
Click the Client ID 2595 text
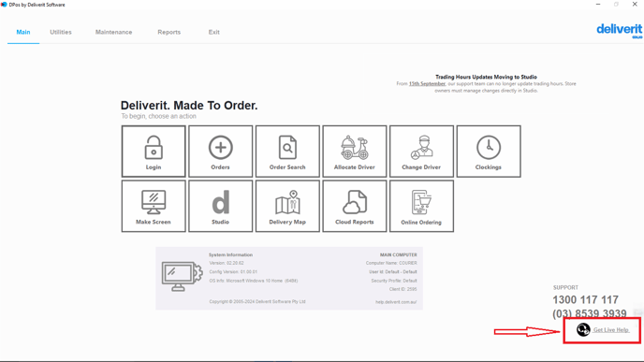(402, 289)
